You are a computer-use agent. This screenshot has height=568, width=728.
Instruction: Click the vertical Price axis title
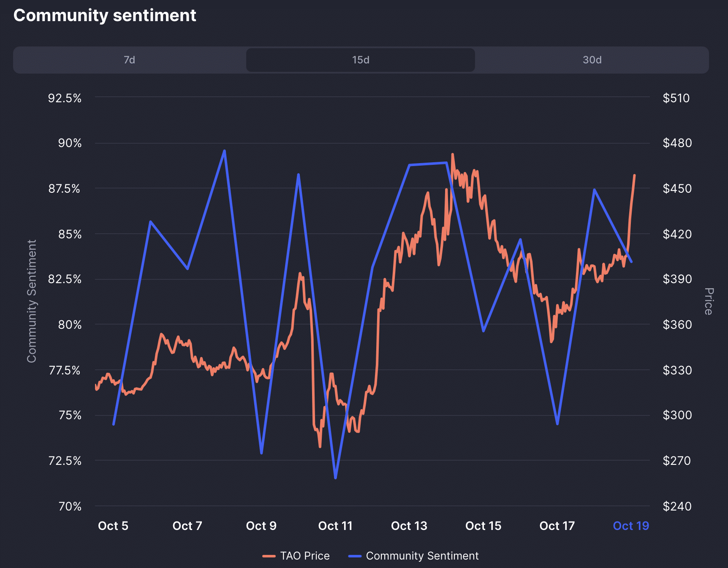pyautogui.click(x=709, y=301)
